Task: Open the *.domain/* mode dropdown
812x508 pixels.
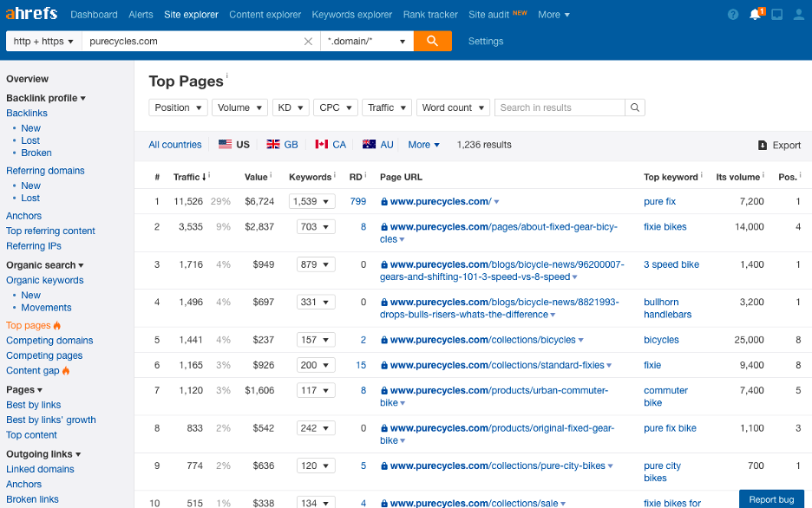Action: 367,41
